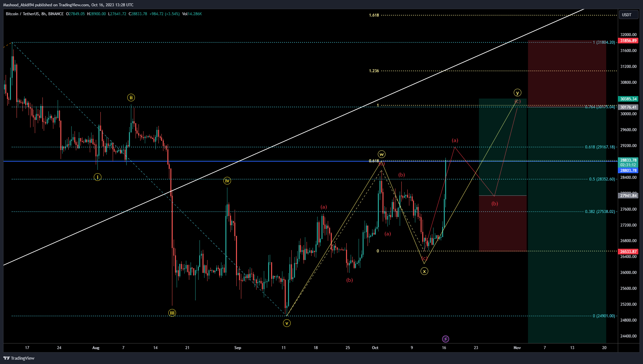
Task: Click the red 31856.89 price tag
Action: (629, 41)
